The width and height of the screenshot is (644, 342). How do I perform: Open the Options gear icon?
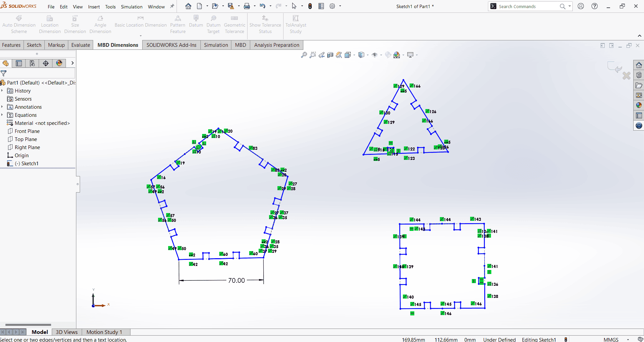pos(332,6)
